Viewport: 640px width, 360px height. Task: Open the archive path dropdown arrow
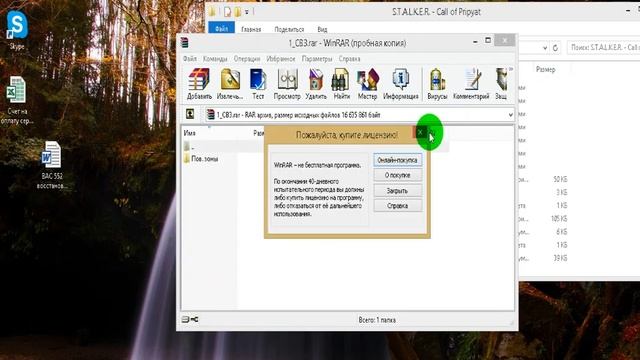click(x=510, y=115)
